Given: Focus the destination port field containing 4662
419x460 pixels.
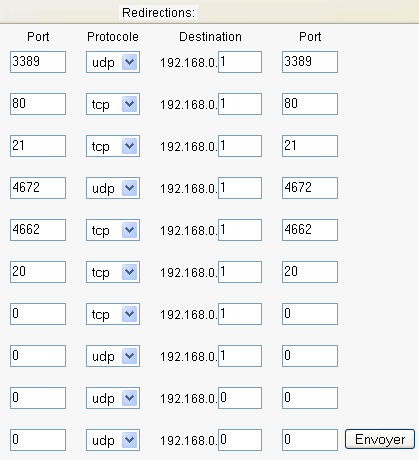Looking at the screenshot, I should pos(310,230).
